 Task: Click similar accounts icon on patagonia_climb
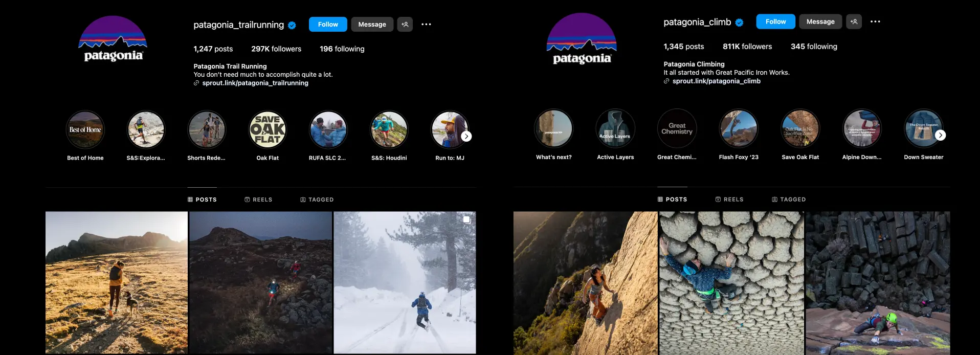click(x=854, y=21)
